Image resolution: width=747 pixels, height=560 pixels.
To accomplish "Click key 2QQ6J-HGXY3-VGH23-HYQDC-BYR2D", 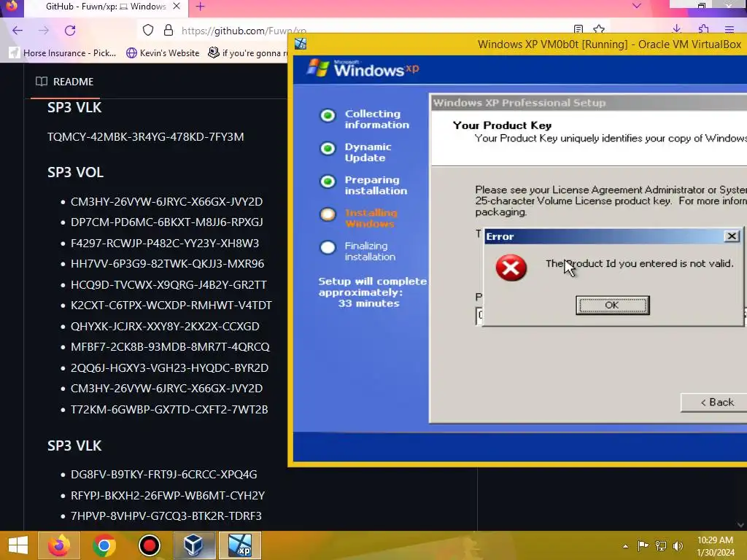I will pos(169,368).
